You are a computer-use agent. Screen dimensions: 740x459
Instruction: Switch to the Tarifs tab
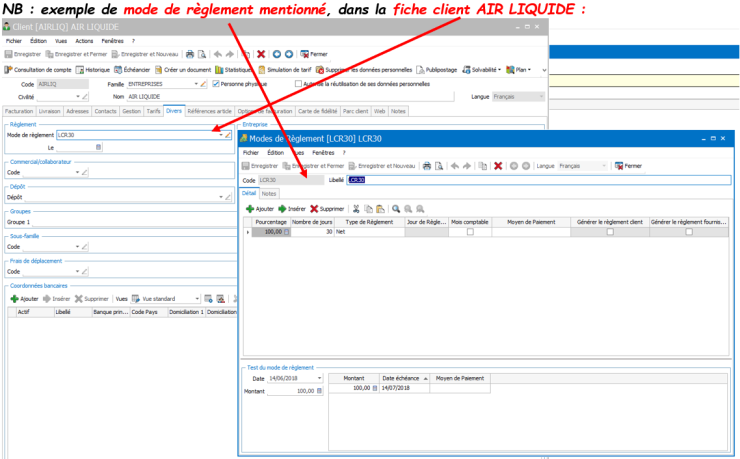(x=153, y=111)
